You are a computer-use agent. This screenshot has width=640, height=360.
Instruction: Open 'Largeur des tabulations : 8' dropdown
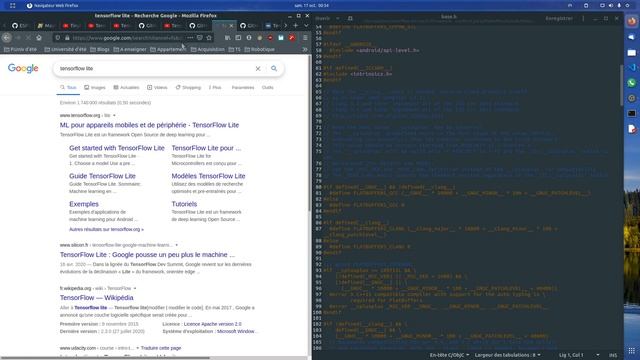[x=507, y=355]
